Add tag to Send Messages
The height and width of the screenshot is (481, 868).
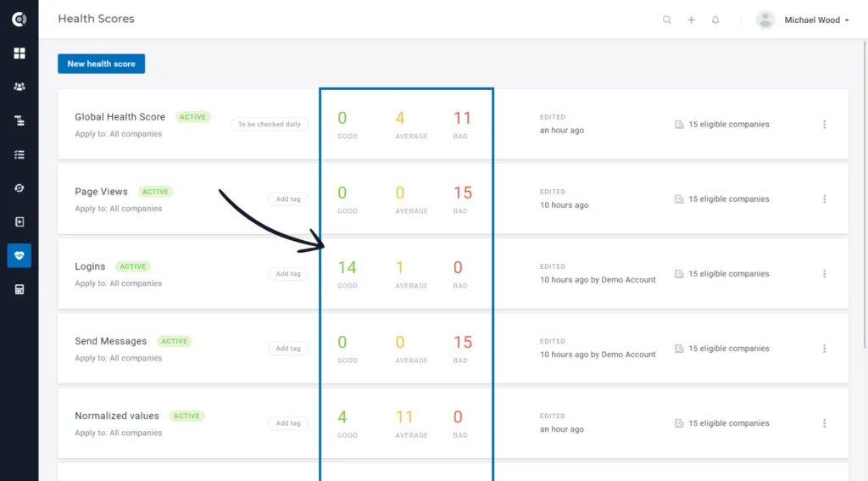(x=288, y=349)
